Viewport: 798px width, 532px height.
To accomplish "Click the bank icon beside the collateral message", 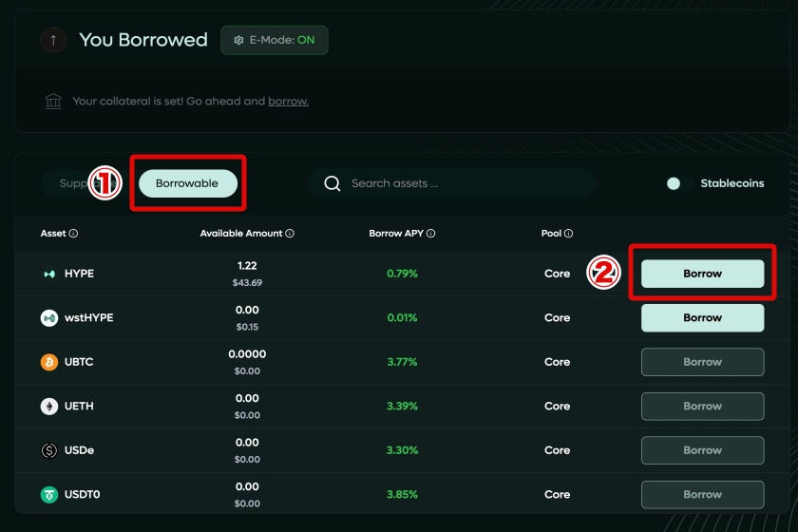I will [53, 102].
